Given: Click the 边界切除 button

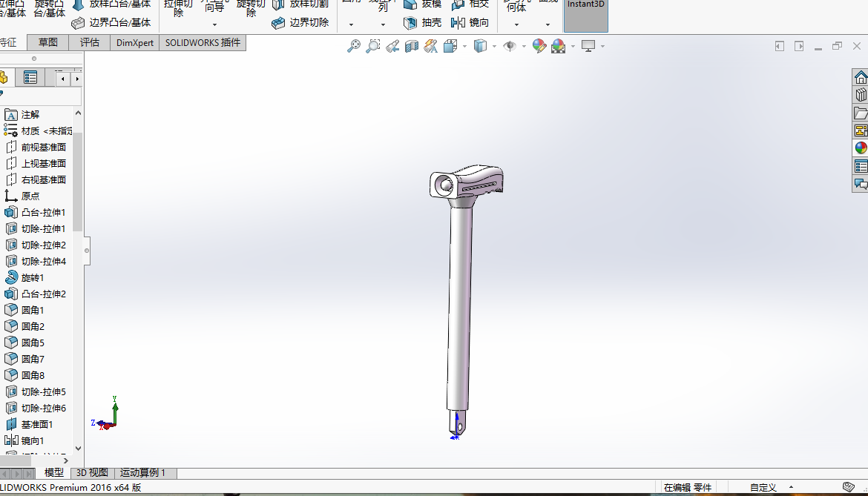Looking at the screenshot, I should click(x=300, y=23).
